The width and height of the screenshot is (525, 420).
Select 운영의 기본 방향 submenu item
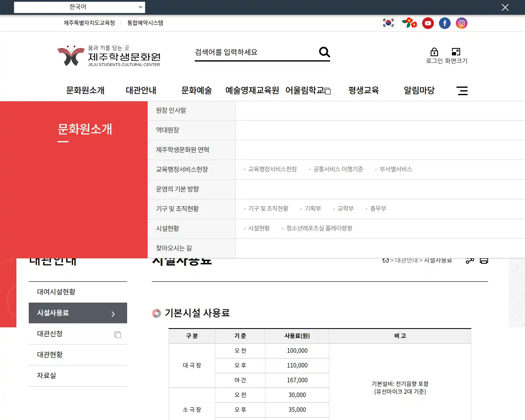[192, 189]
